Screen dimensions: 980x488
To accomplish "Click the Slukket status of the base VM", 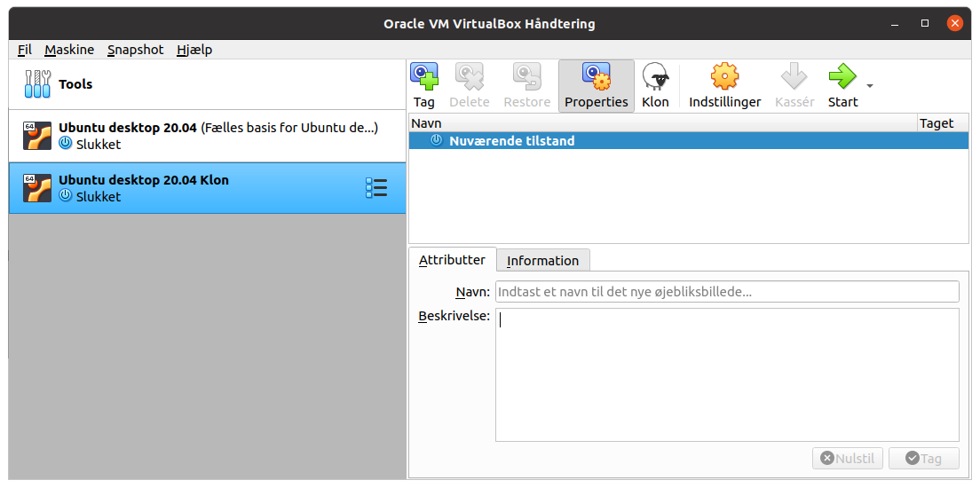I will (x=99, y=145).
